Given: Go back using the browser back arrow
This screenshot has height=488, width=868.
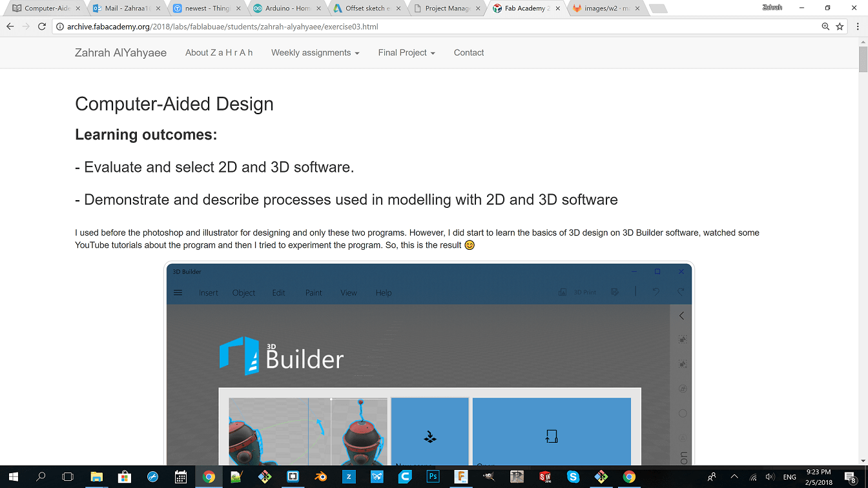Looking at the screenshot, I should [10, 26].
